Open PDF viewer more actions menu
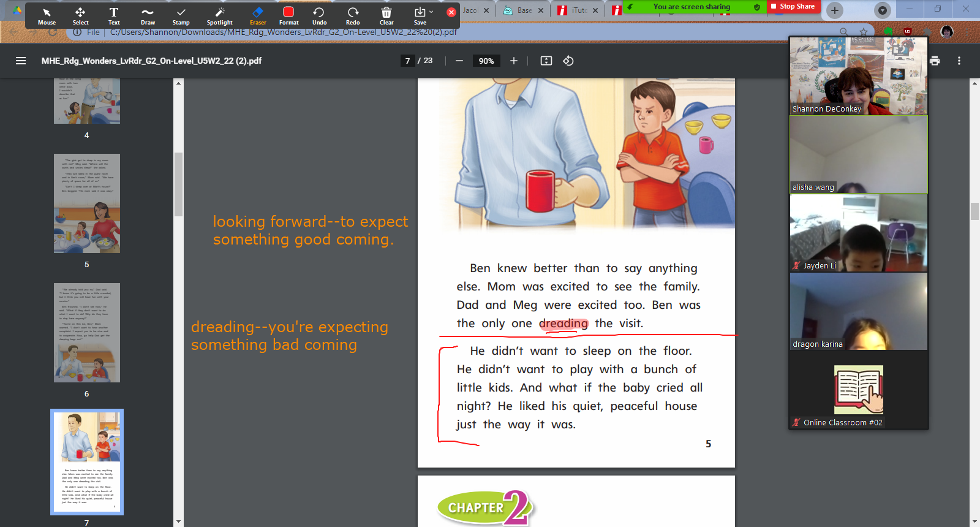Viewport: 980px width, 527px height. click(959, 61)
